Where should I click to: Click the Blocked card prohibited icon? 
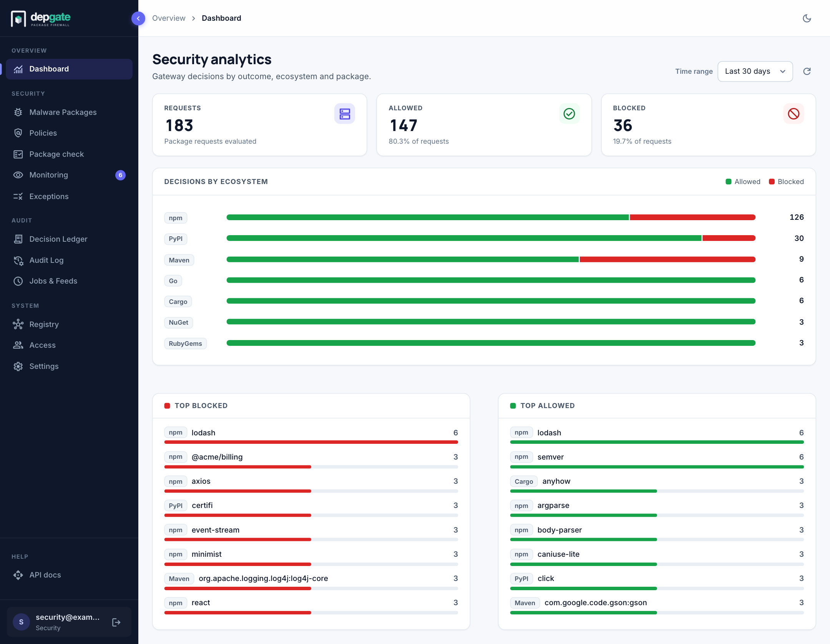coord(793,114)
